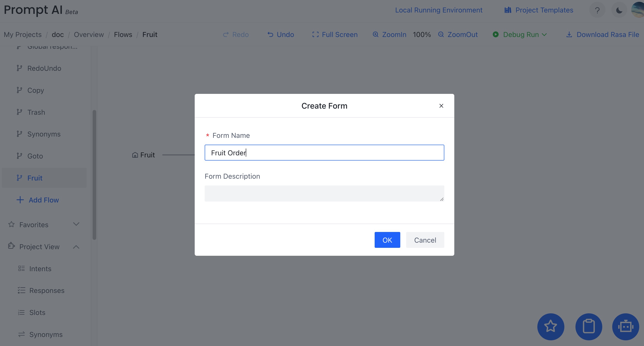Viewport: 644px width, 346px height.
Task: Open the Debug Run dropdown
Action: coord(520,34)
